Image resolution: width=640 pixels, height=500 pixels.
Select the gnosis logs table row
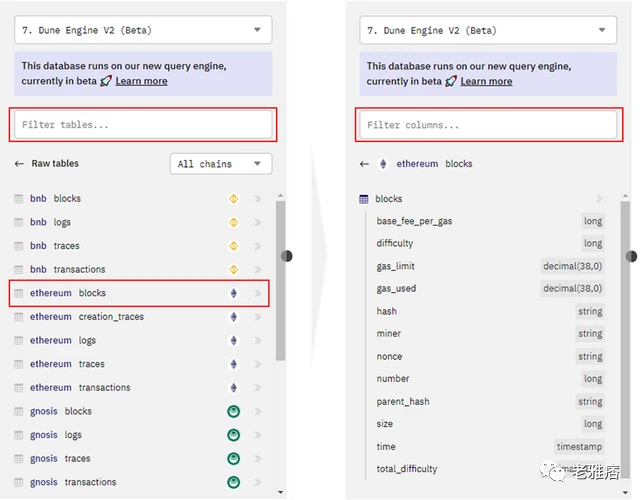coord(139,435)
